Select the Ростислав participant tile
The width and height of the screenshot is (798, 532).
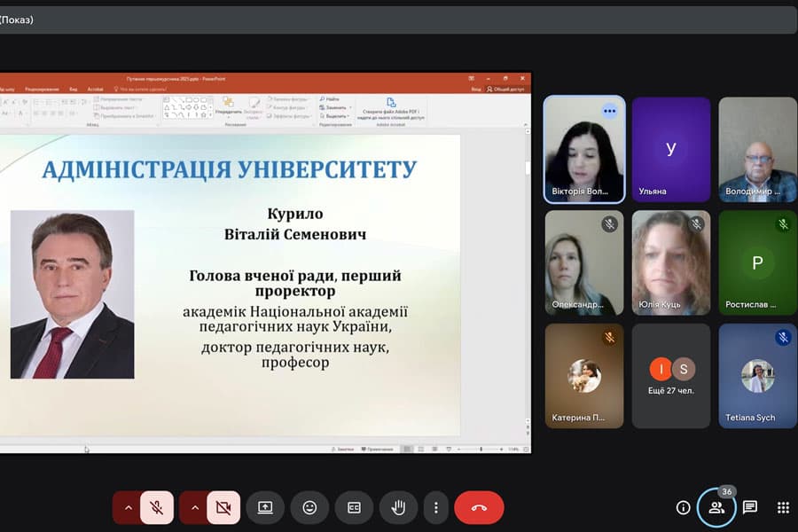(758, 263)
